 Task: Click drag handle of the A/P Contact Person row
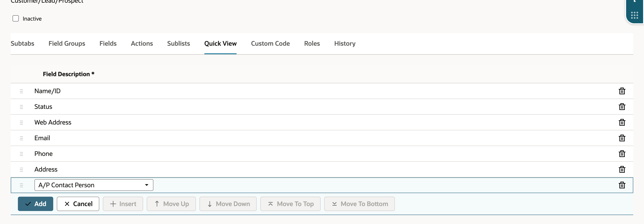click(x=21, y=185)
